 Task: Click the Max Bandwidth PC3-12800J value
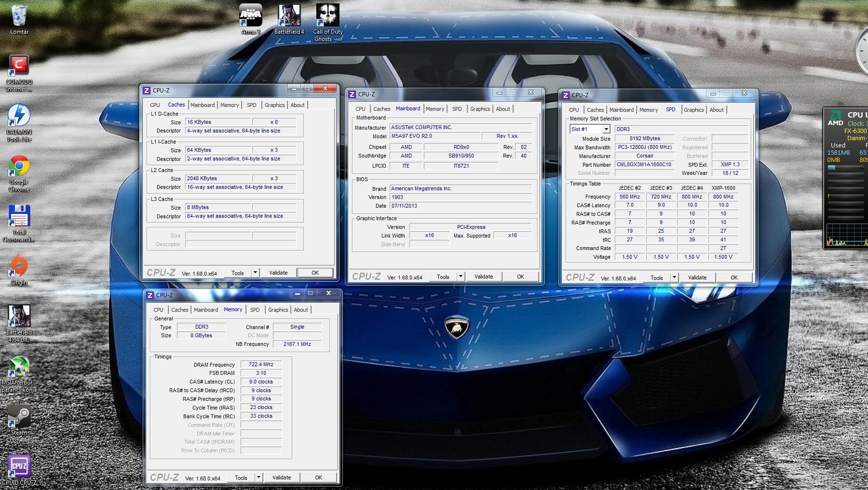click(x=645, y=147)
